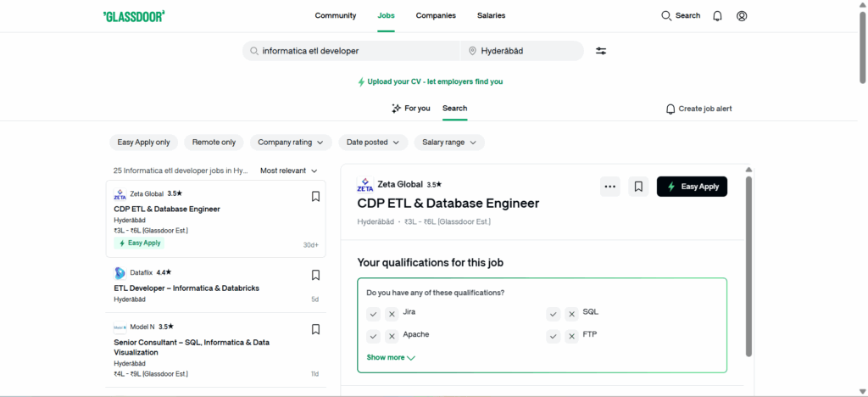Expand Show more qualifications
The width and height of the screenshot is (868, 397).
click(391, 358)
